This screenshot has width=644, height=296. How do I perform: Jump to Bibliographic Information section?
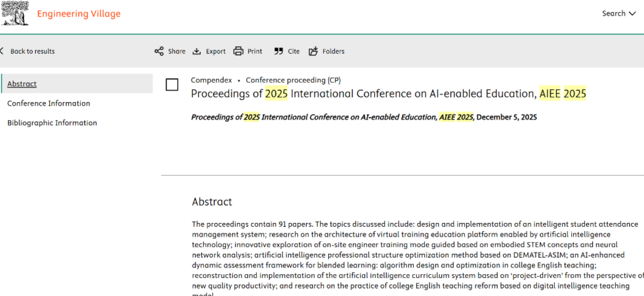52,123
